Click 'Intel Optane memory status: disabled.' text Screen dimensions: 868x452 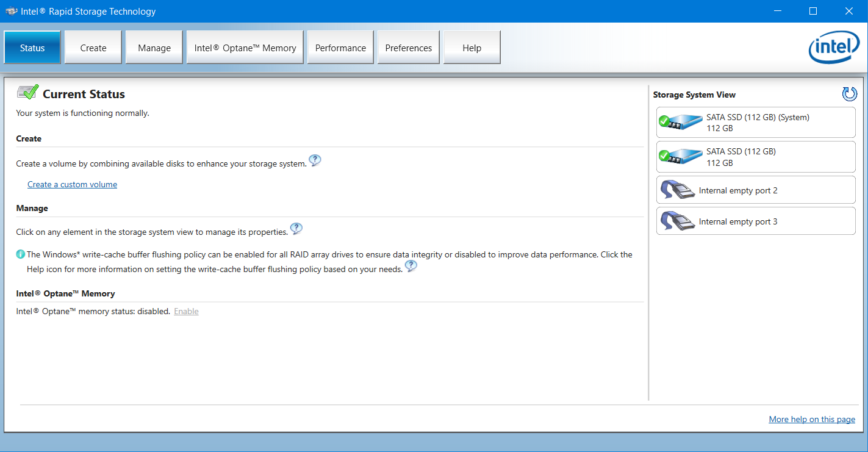(x=93, y=311)
